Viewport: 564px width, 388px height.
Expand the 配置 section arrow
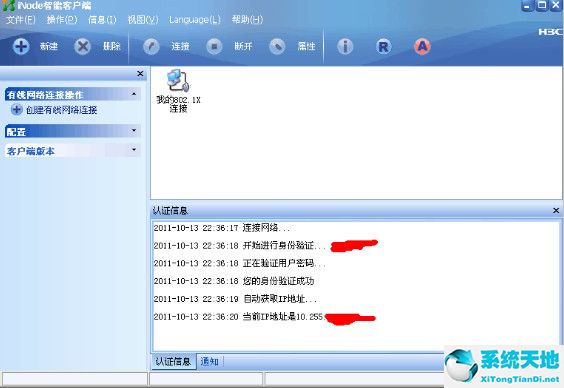(134, 130)
